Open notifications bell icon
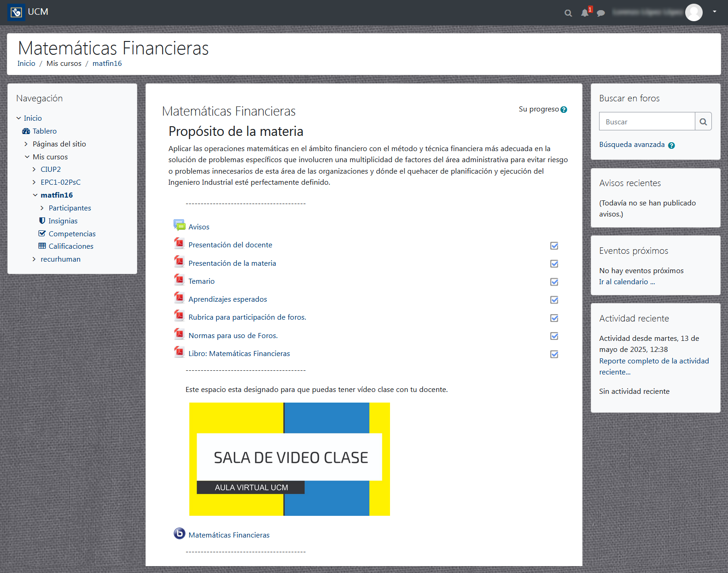The width and height of the screenshot is (728, 573). coord(585,13)
